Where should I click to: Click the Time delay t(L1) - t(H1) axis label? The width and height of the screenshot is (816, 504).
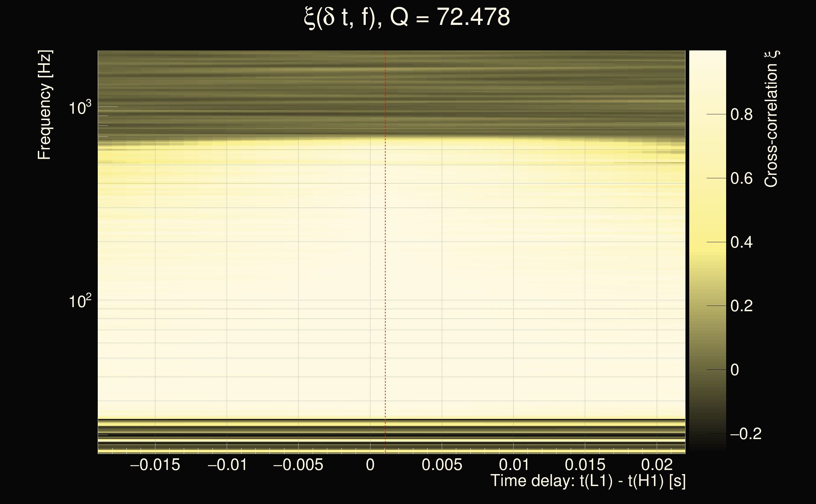tap(588, 481)
